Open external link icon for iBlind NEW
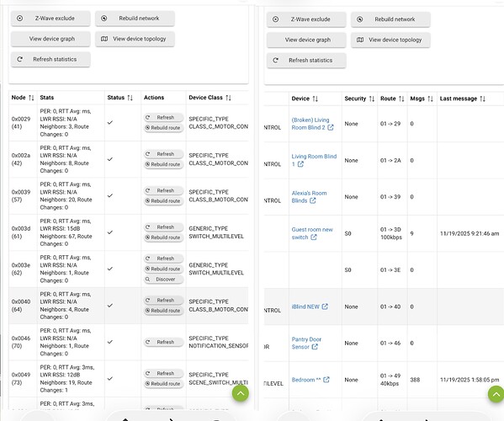The image size is (504, 421). coord(325,306)
